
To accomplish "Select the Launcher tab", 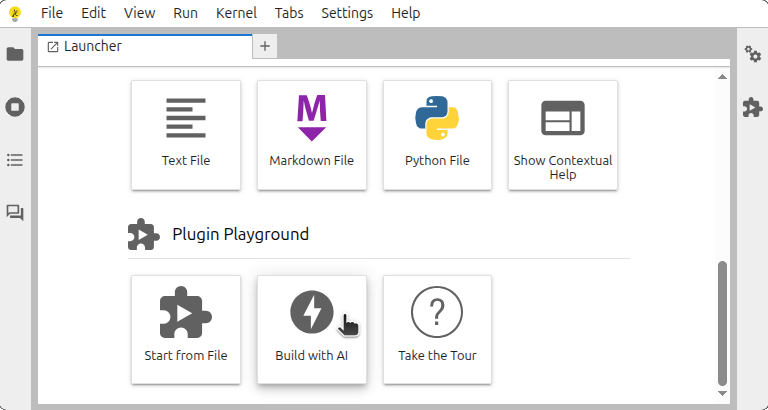I will tap(145, 47).
